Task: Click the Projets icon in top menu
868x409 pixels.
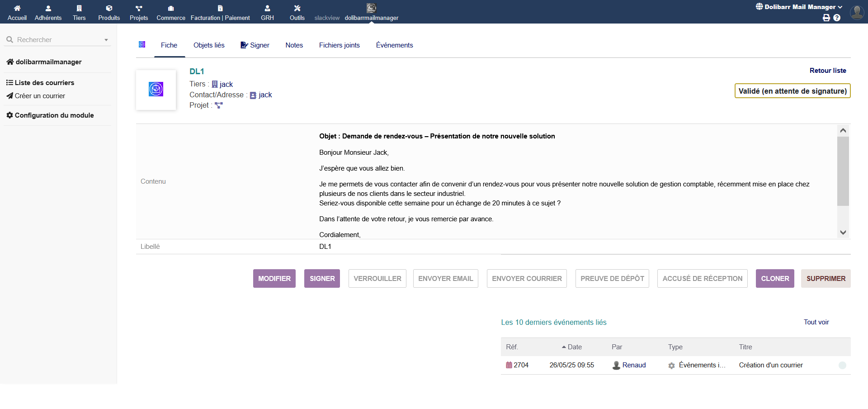Action: click(139, 8)
